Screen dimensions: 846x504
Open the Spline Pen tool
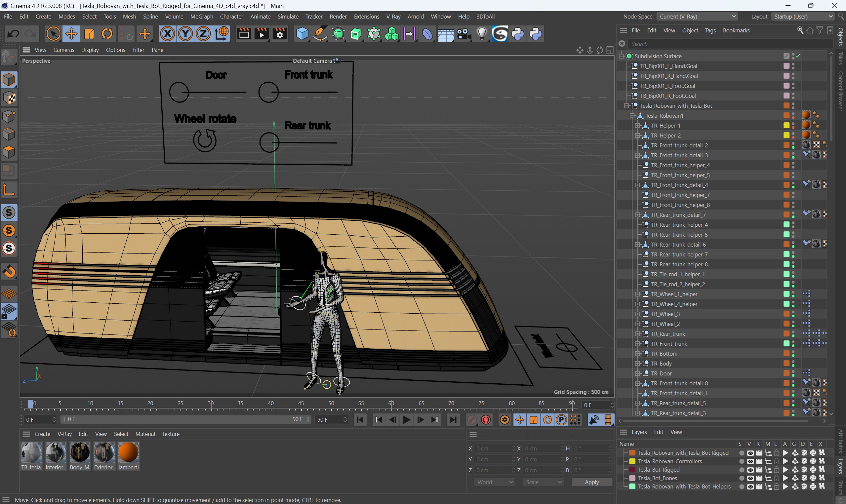(320, 34)
